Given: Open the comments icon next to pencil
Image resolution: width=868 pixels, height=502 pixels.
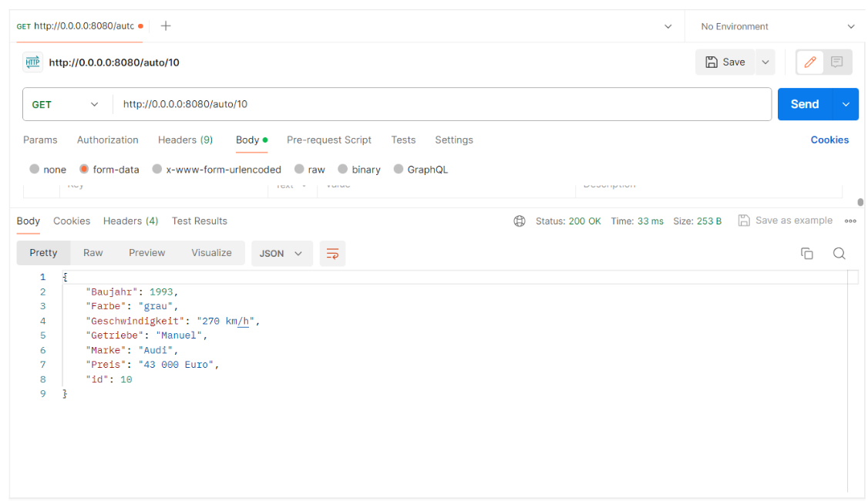Looking at the screenshot, I should (836, 62).
